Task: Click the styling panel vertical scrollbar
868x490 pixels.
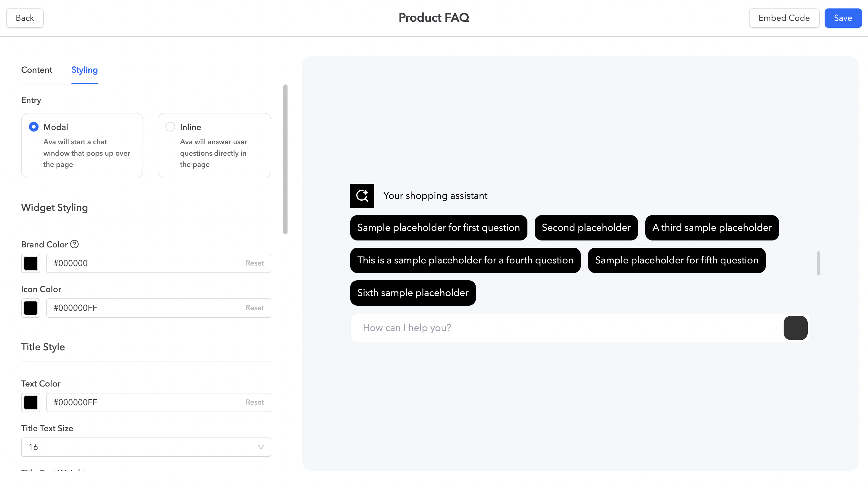Action: (285, 159)
